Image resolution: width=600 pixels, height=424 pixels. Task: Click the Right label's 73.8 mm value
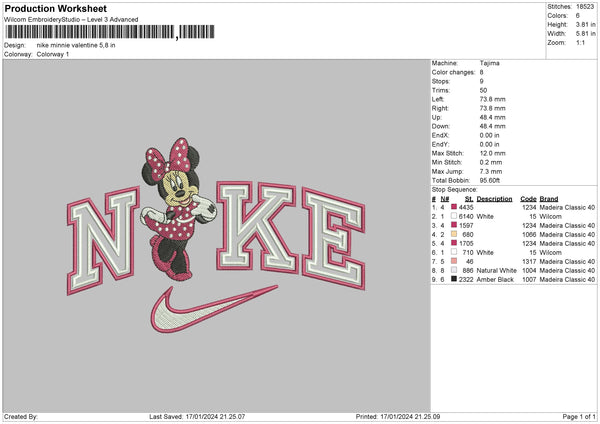pyautogui.click(x=492, y=108)
